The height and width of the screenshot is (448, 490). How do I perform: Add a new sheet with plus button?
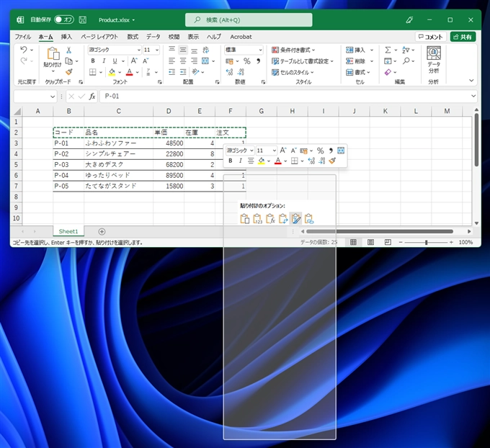point(102,231)
